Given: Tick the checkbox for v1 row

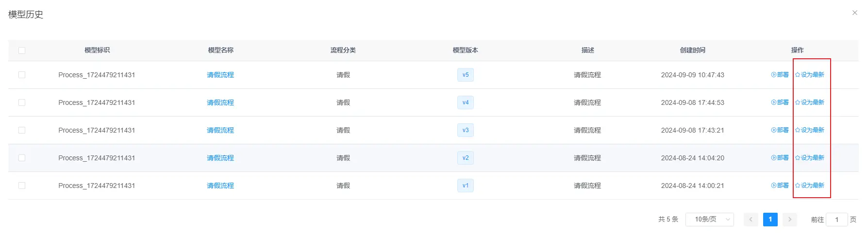Looking at the screenshot, I should [x=22, y=186].
